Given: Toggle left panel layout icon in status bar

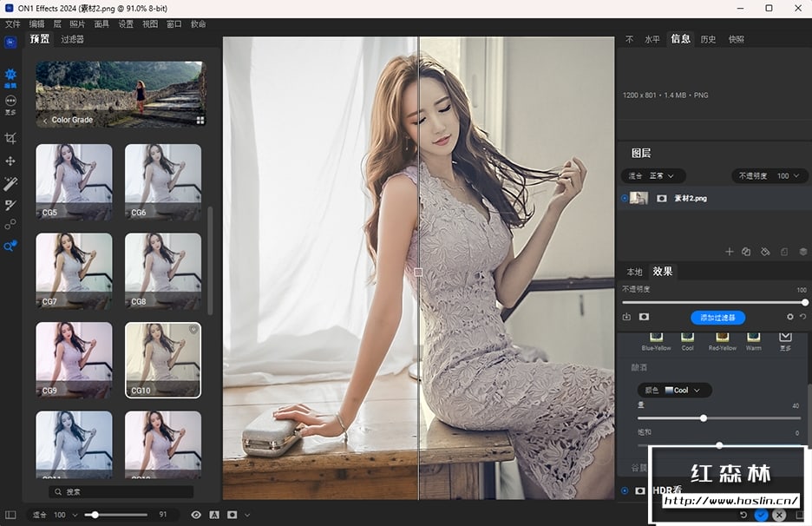Looking at the screenshot, I should click(x=10, y=515).
